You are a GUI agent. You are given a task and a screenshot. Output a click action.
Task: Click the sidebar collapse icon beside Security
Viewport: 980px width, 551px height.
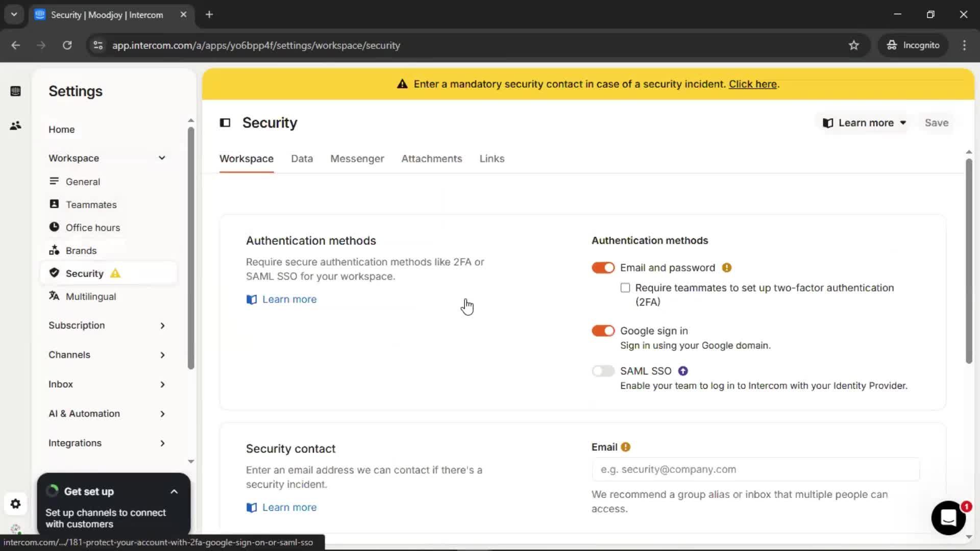point(225,122)
